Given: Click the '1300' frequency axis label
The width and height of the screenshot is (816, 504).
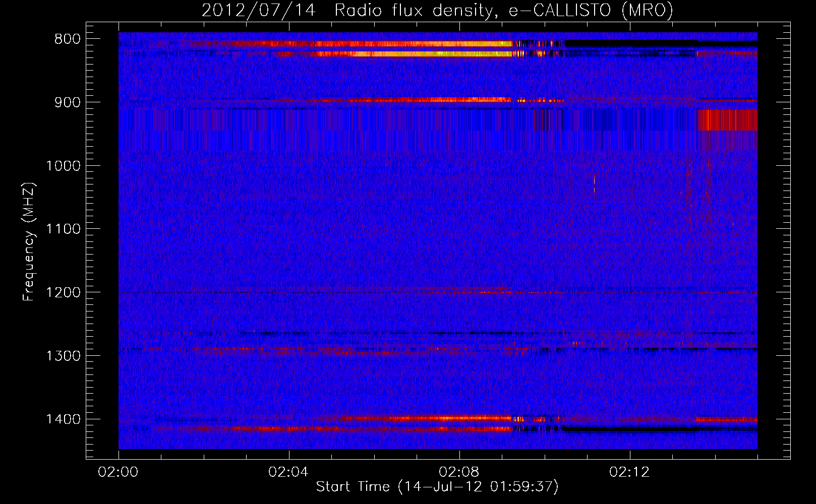Looking at the screenshot, I should (63, 356).
